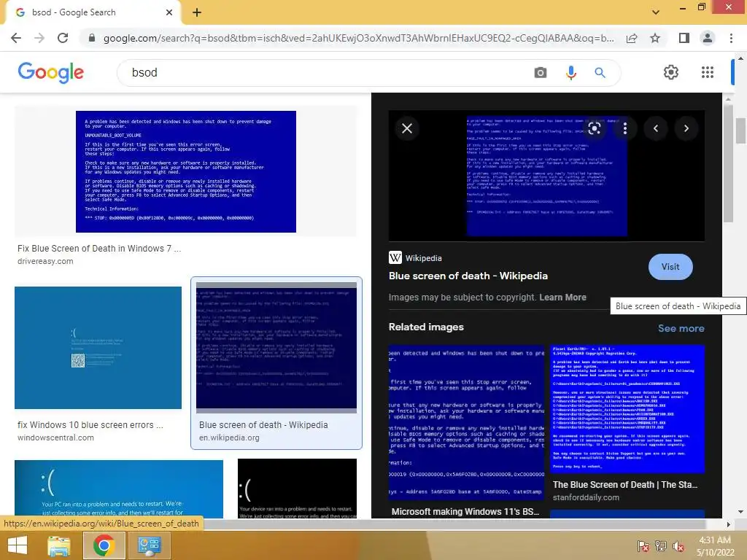Open Blue screen of death - Wikipedia title

pos(468,276)
